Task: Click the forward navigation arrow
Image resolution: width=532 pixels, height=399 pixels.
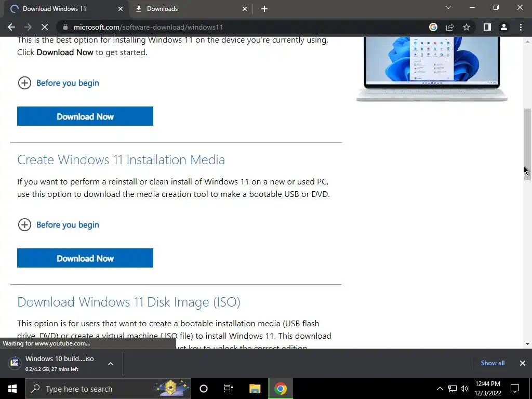Action: [28, 27]
